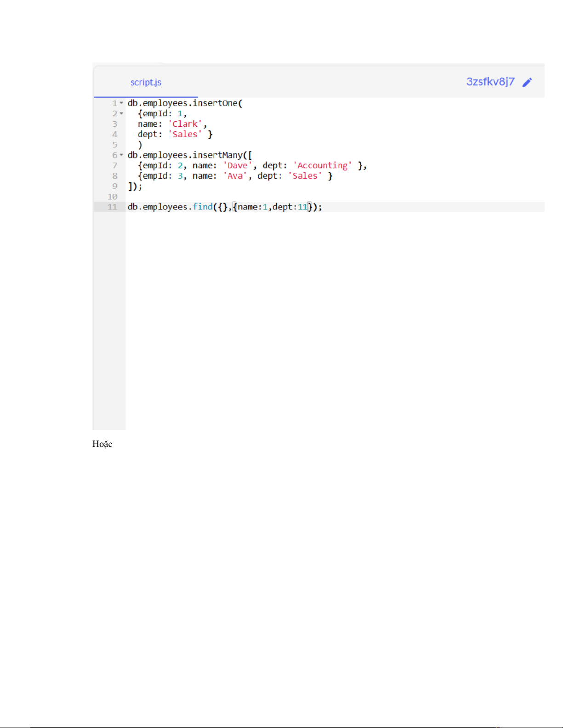Click the 'Dave' string on line 7
The height and width of the screenshot is (728, 563).
tap(237, 165)
